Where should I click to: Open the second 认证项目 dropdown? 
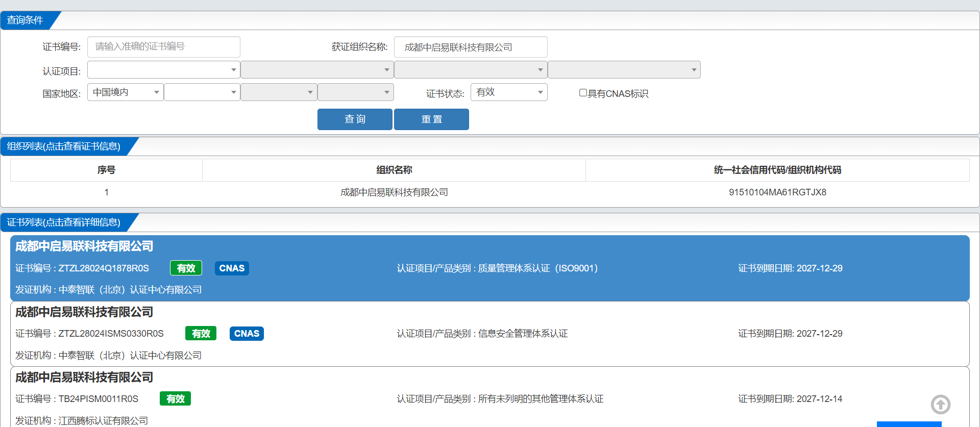point(317,70)
